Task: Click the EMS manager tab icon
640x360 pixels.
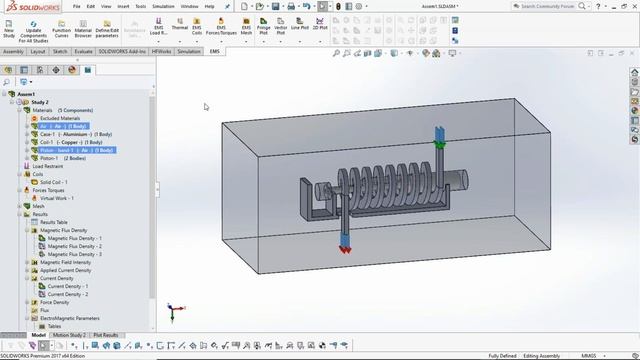Action: tap(88, 70)
